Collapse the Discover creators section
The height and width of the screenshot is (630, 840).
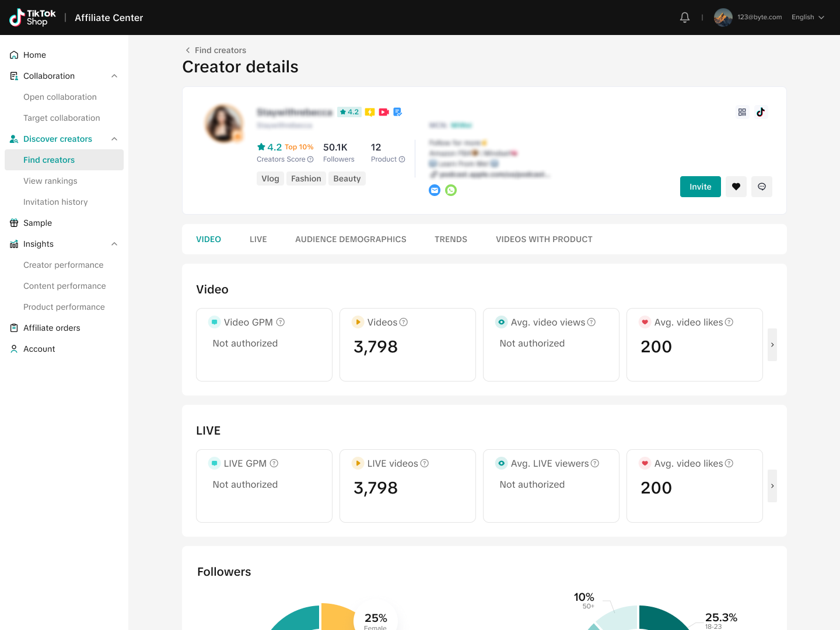114,139
